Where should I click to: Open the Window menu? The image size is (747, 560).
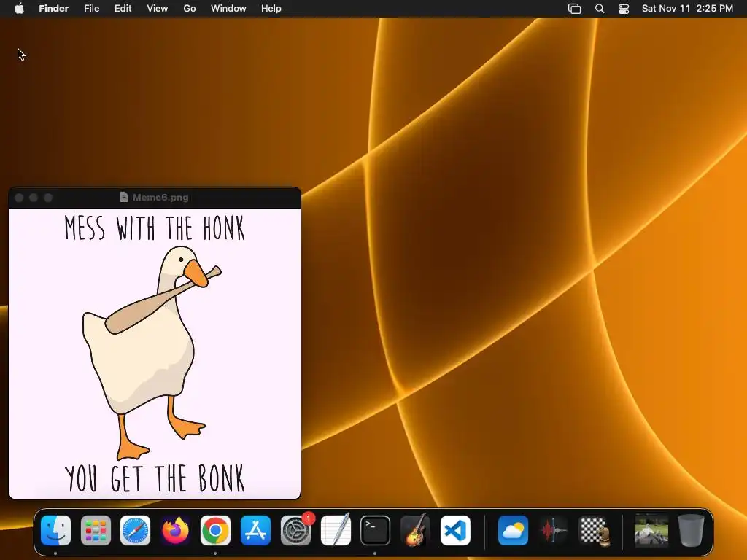[228, 8]
